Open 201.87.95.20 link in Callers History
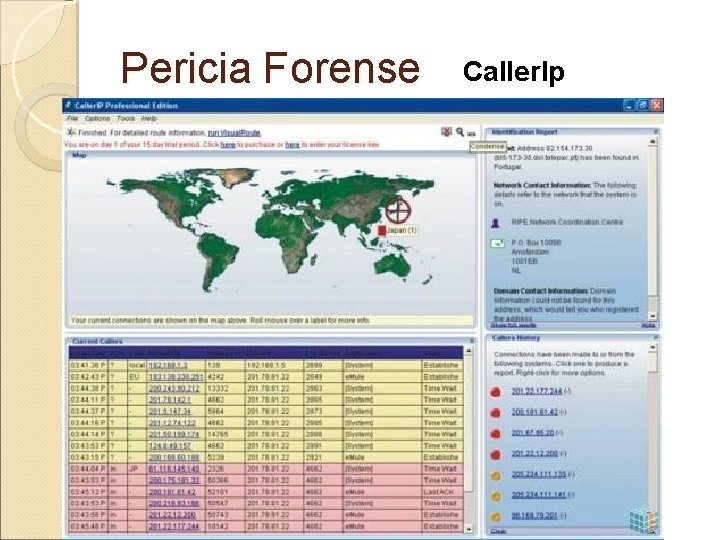 coord(533,433)
